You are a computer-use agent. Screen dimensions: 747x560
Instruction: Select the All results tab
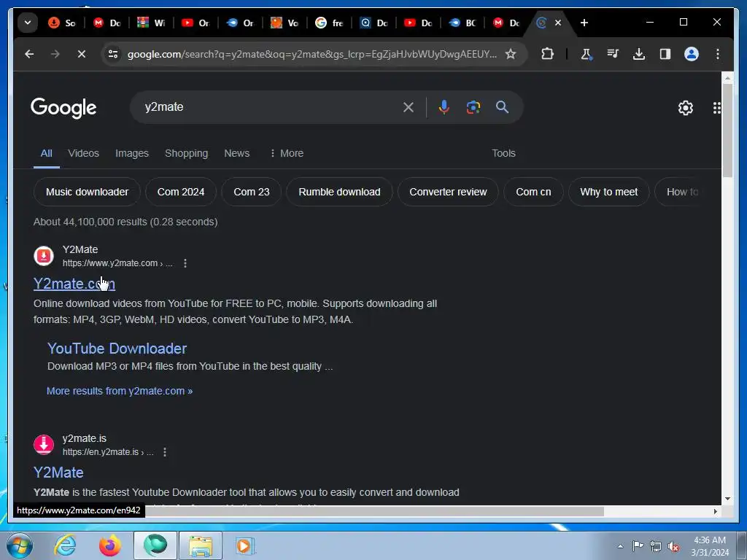point(46,153)
